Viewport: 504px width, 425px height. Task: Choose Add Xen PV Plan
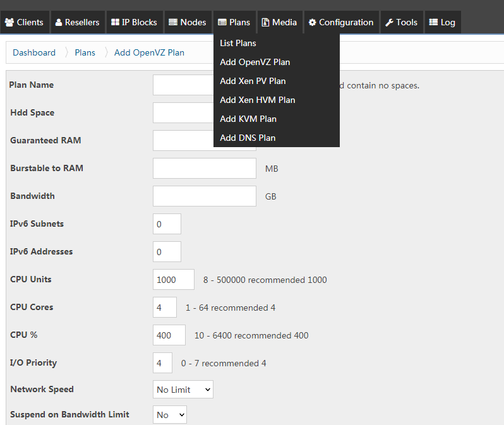[253, 81]
